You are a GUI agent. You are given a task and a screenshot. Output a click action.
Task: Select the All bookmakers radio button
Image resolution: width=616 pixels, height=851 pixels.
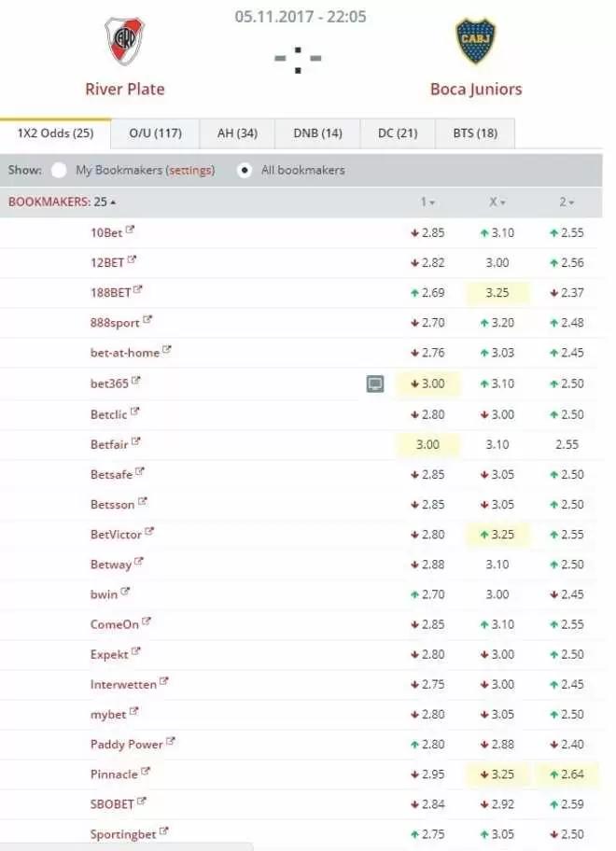tap(245, 171)
